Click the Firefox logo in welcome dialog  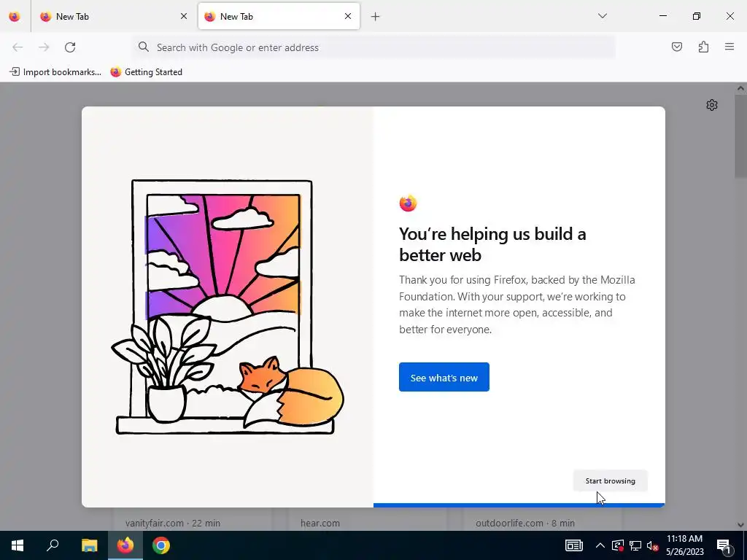[409, 203]
